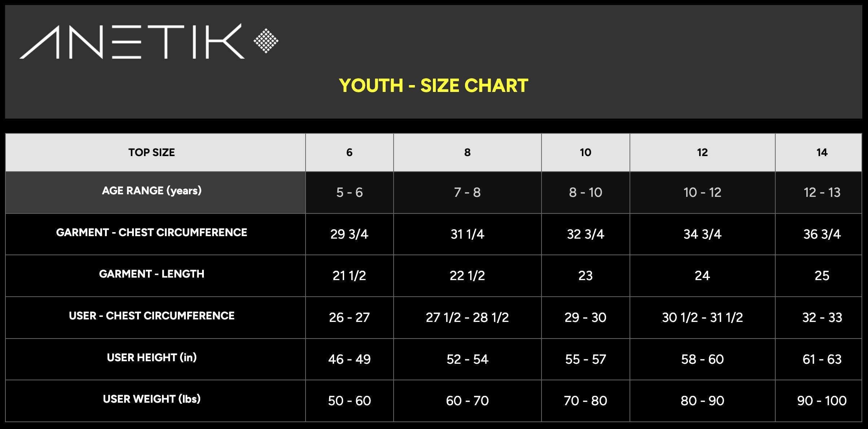Viewport: 868px width, 429px height.
Task: Select size 6 column header
Action: [349, 152]
